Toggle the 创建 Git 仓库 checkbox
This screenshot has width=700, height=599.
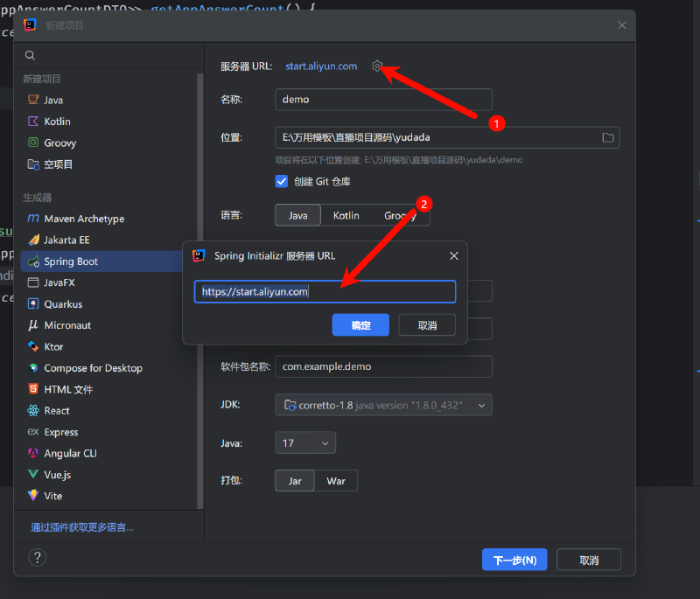[x=282, y=182]
